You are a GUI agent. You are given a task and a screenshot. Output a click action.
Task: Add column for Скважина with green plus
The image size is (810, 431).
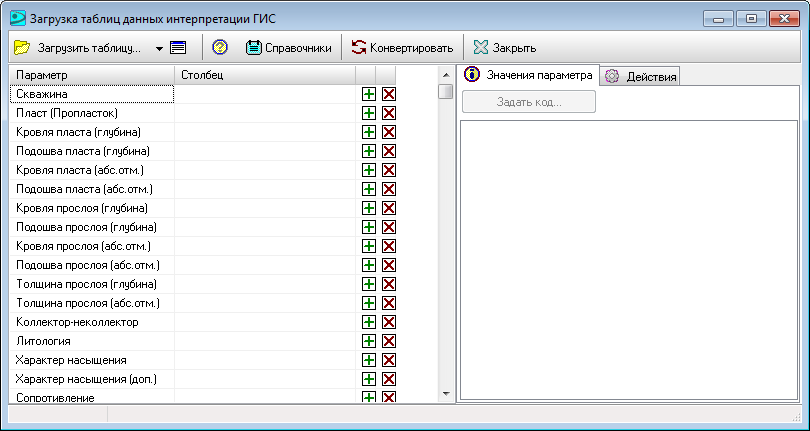[x=369, y=94]
